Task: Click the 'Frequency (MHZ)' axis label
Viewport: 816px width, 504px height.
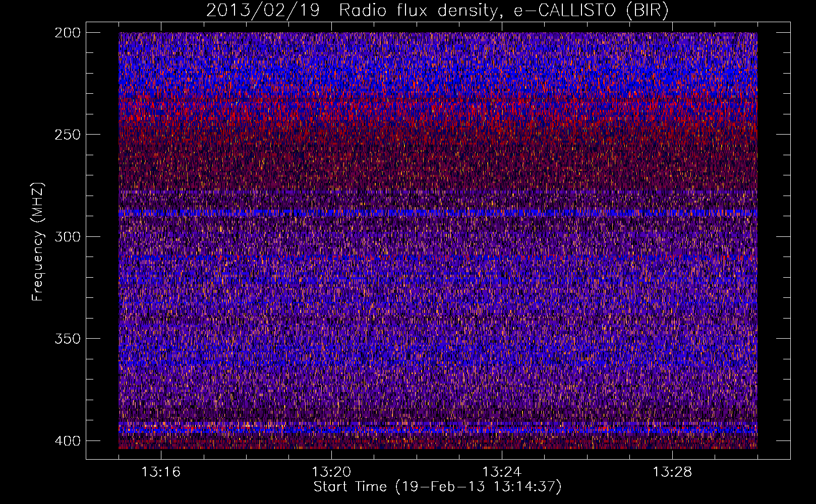Action: click(38, 241)
